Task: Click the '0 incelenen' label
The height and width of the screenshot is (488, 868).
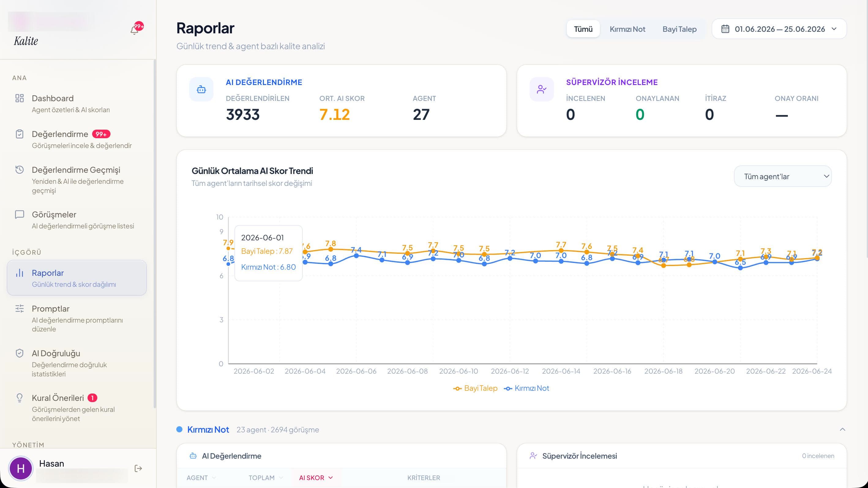Action: [818, 456]
